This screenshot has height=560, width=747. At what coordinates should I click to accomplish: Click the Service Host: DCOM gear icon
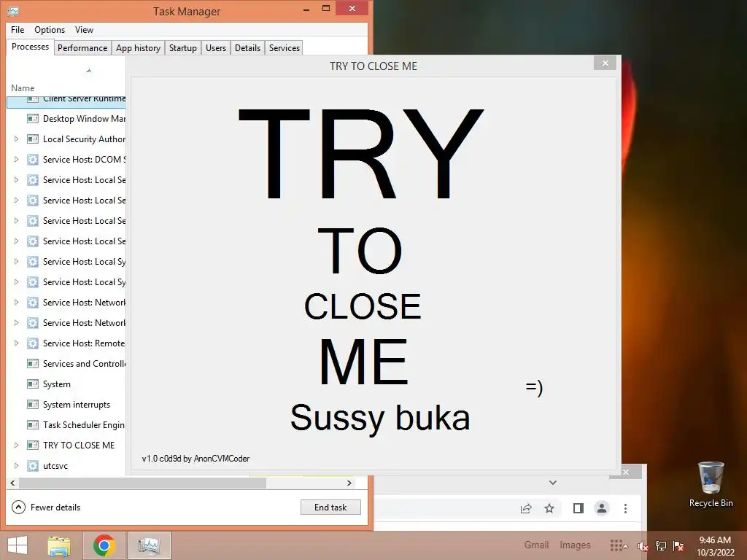(x=32, y=160)
